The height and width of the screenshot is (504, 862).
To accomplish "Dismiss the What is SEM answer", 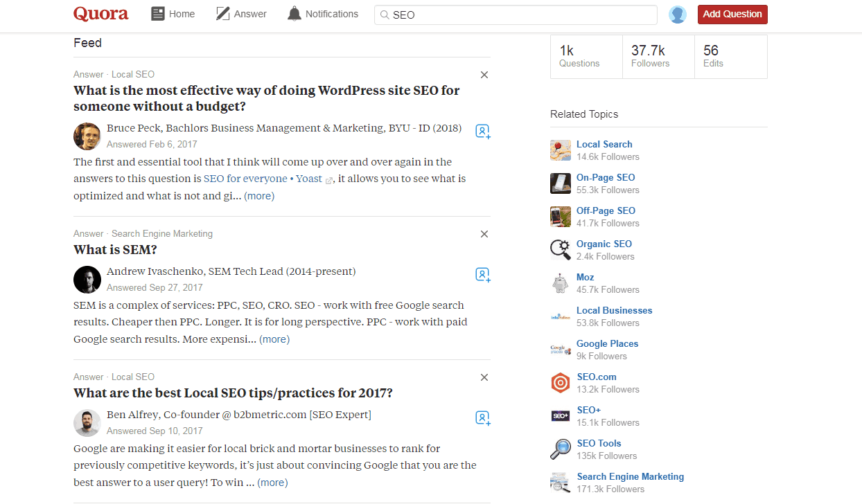I will [484, 234].
